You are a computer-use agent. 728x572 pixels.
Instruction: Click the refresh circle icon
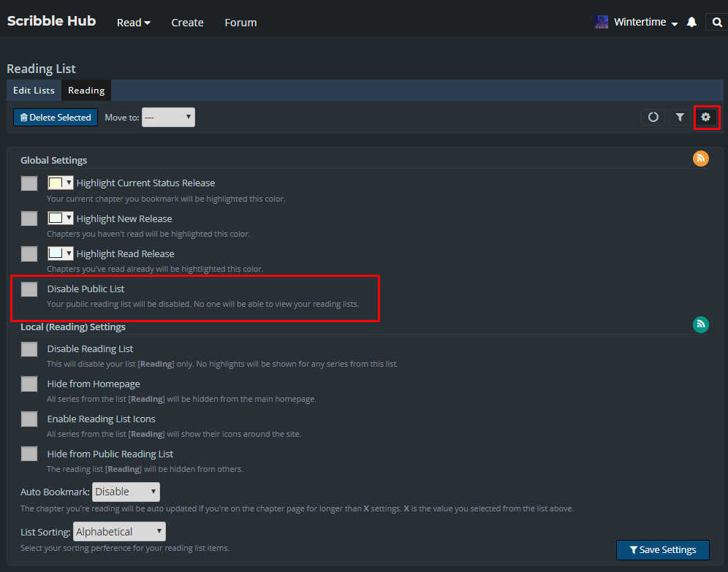(x=653, y=117)
